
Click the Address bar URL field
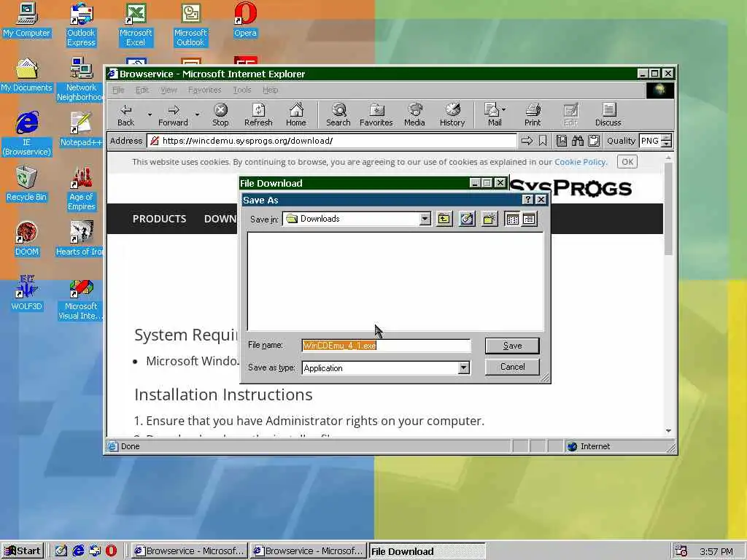(x=332, y=141)
